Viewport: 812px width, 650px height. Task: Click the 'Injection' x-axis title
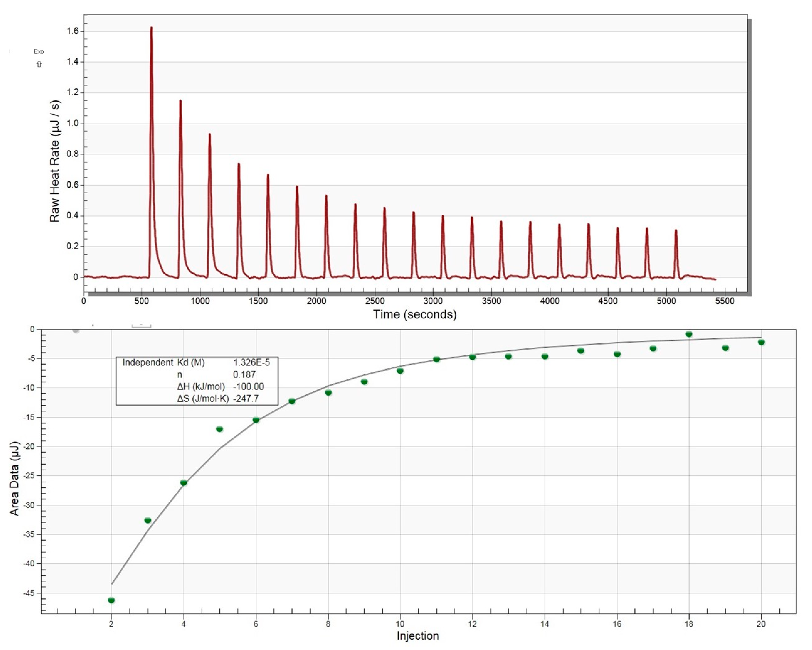pos(418,636)
